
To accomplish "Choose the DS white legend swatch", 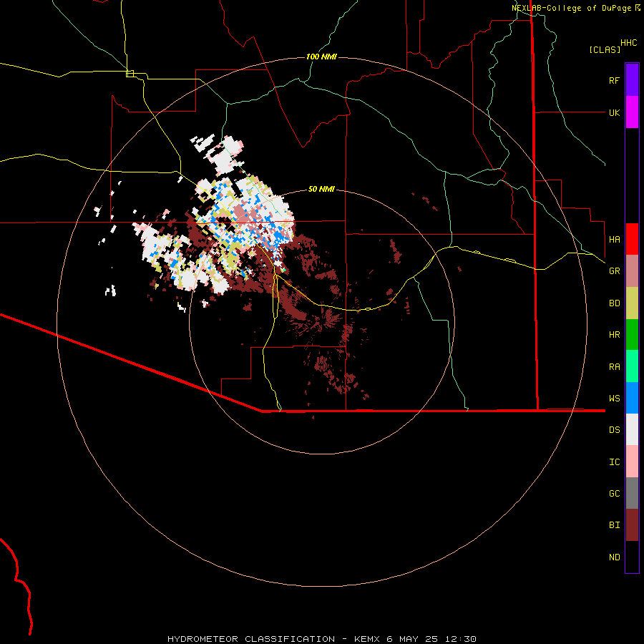I will pyautogui.click(x=632, y=429).
